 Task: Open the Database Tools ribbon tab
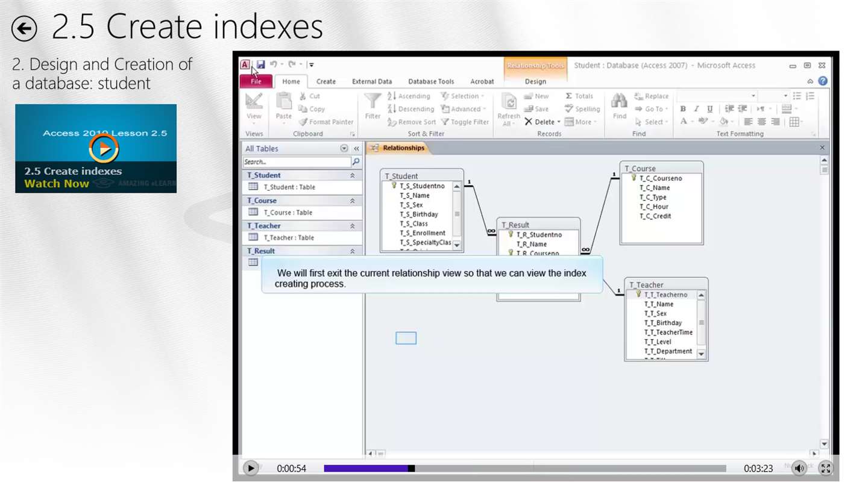coord(431,81)
